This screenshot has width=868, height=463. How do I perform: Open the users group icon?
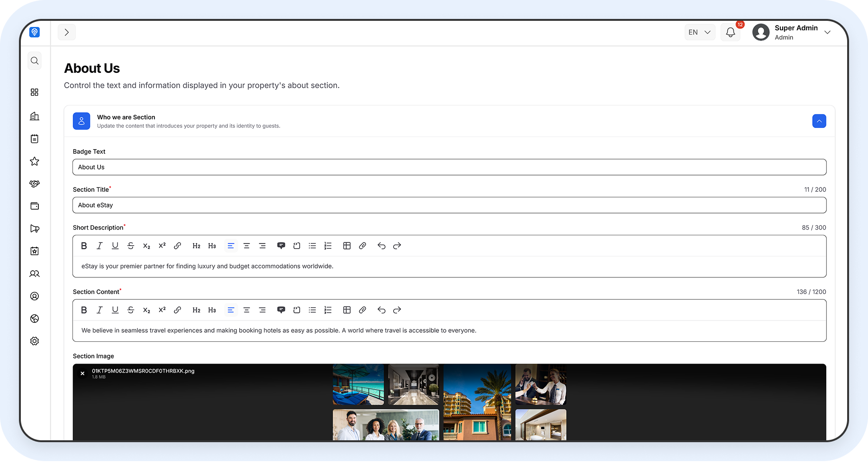35,274
